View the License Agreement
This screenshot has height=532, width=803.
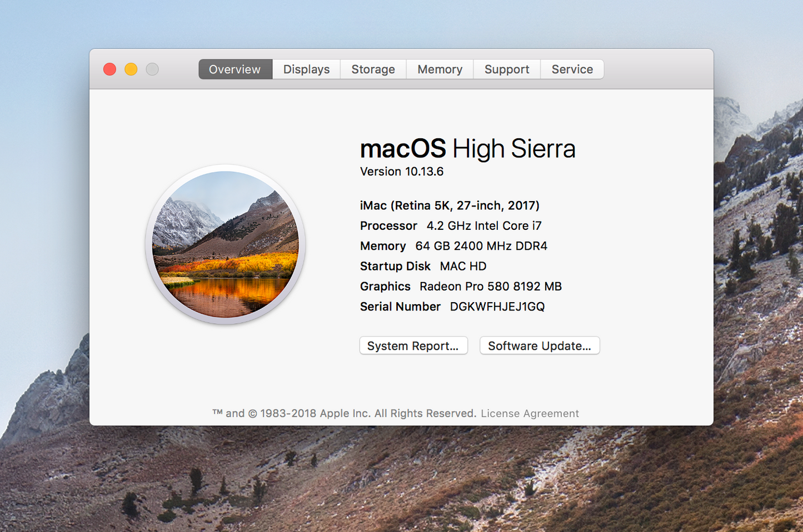click(x=529, y=413)
